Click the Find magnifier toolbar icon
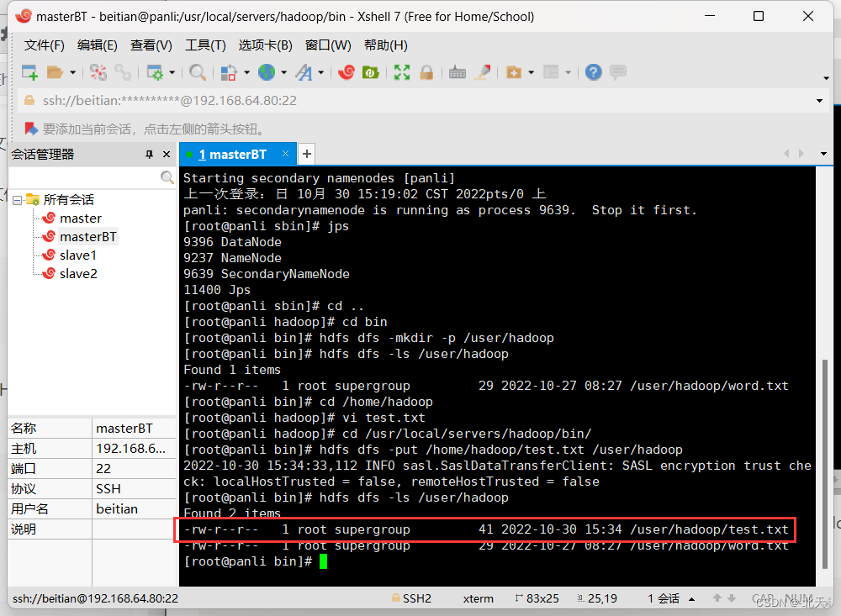841x616 pixels. [x=198, y=71]
